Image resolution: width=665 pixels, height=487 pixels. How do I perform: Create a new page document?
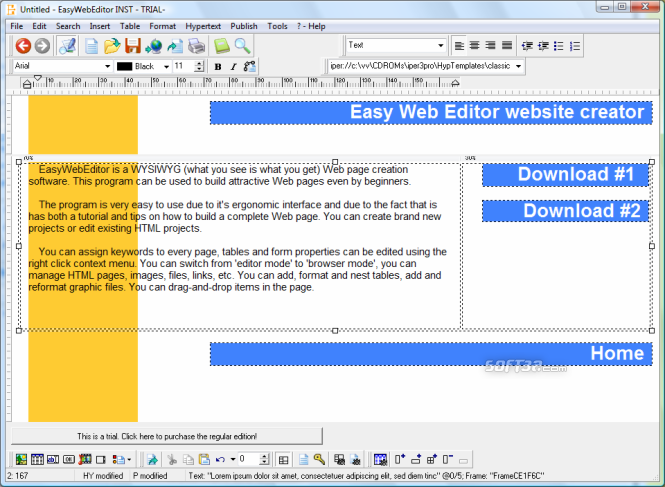(x=91, y=46)
